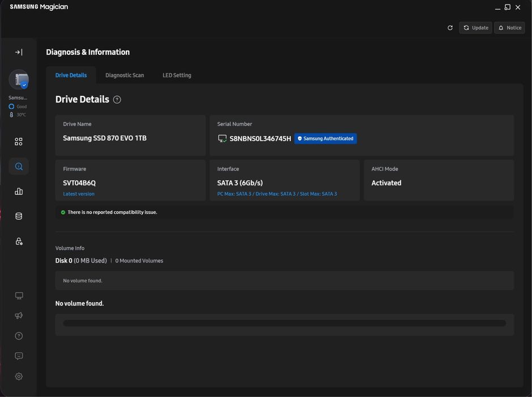This screenshot has width=532, height=397.
Task: Click the Update button
Action: coord(475,28)
